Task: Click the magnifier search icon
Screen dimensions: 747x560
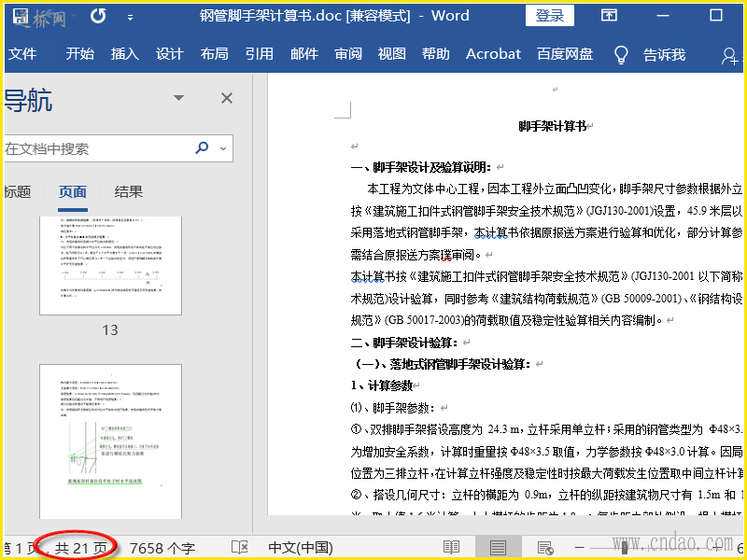Action: (202, 147)
